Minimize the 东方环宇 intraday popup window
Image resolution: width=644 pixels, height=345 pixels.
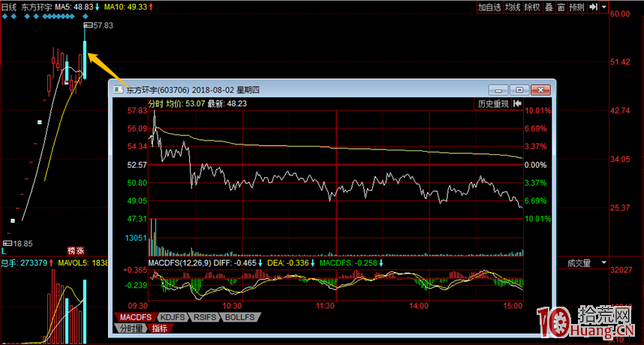pyautogui.click(x=498, y=90)
